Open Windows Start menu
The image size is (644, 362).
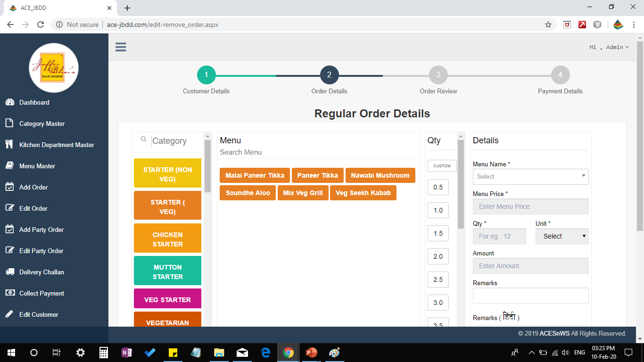click(11, 352)
